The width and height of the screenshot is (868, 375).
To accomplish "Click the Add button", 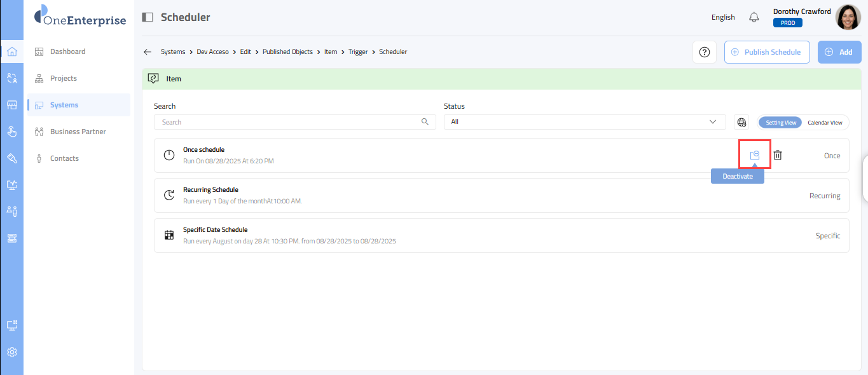I will [x=839, y=52].
